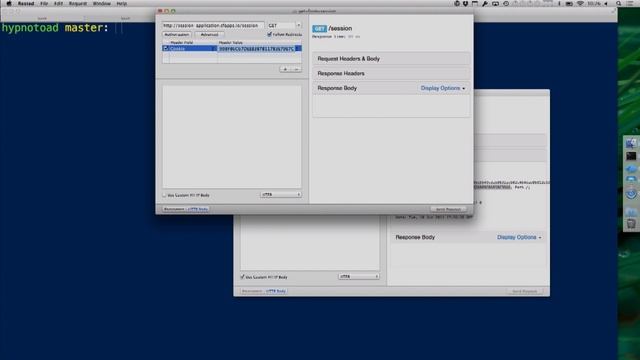640x360 pixels.
Task: Open Display Options in back window
Action: (x=519, y=237)
